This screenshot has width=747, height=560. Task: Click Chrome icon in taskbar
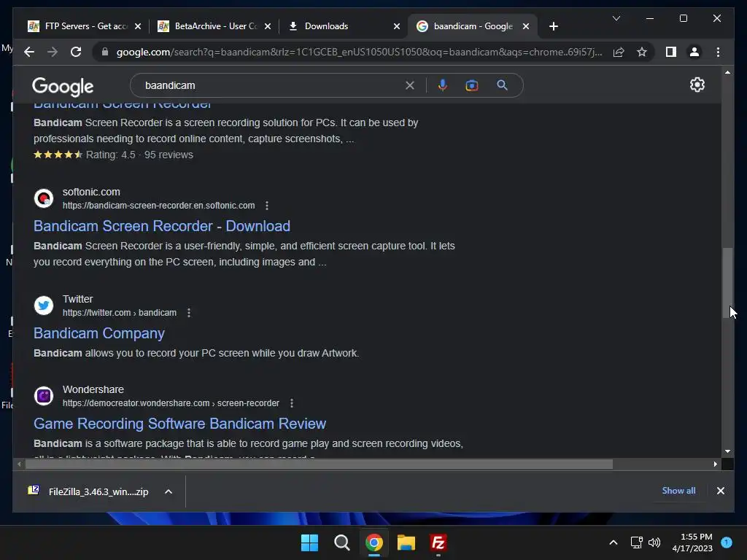point(374,542)
